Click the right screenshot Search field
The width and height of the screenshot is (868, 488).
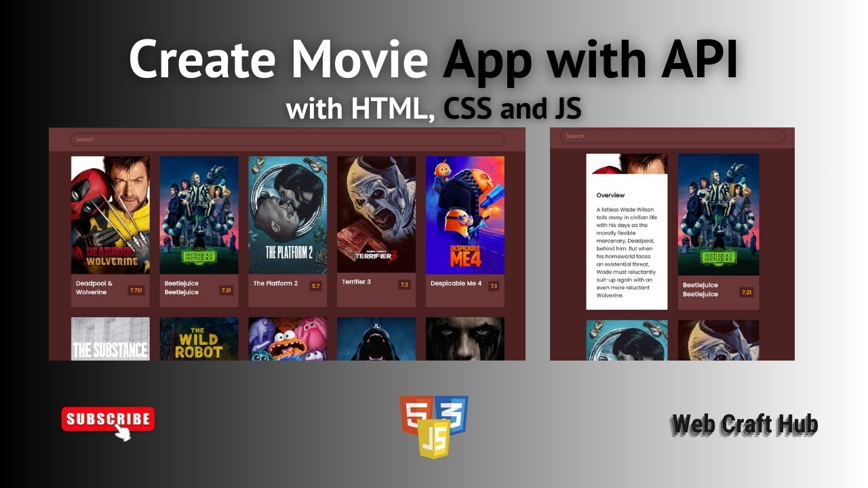pyautogui.click(x=672, y=136)
